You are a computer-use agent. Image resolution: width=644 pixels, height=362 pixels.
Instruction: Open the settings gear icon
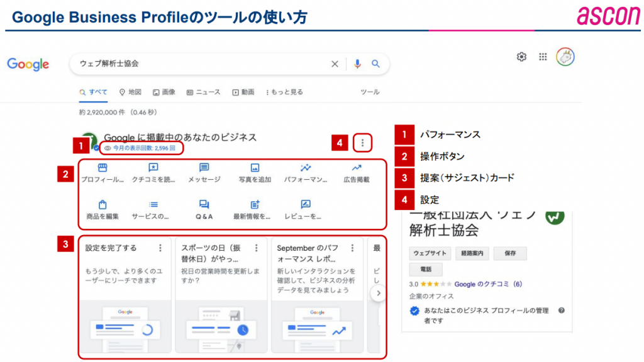pos(521,57)
